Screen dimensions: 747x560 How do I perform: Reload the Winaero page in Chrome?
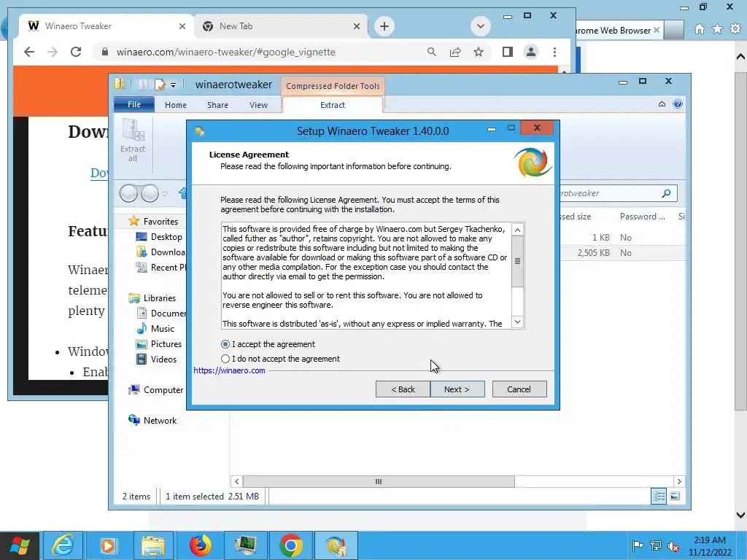point(76,52)
